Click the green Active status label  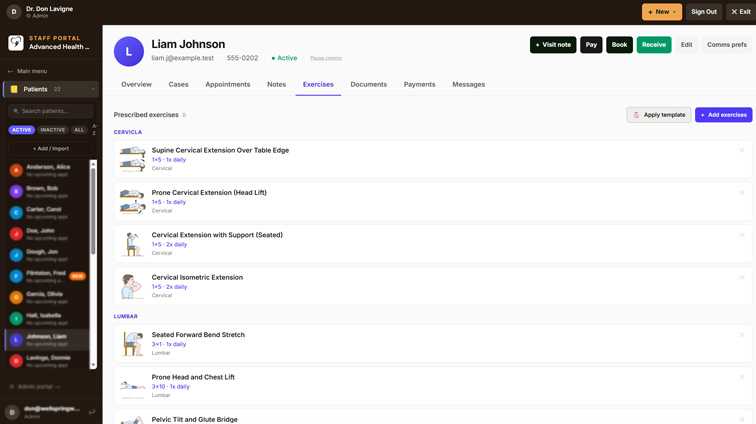click(284, 58)
